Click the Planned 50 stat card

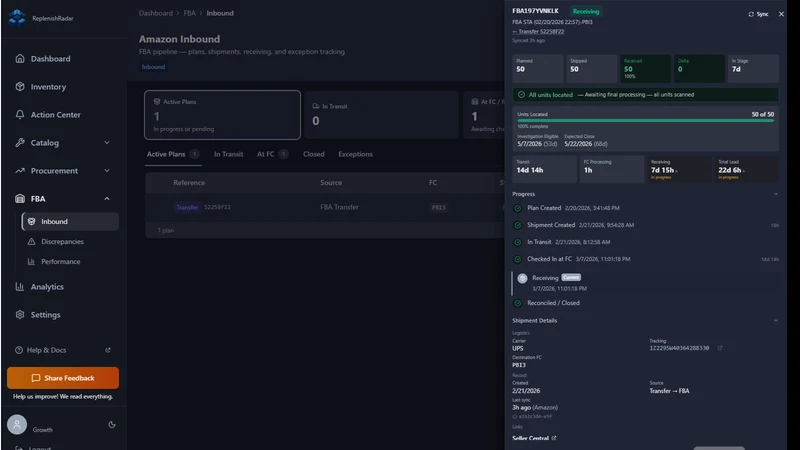pyautogui.click(x=538, y=68)
